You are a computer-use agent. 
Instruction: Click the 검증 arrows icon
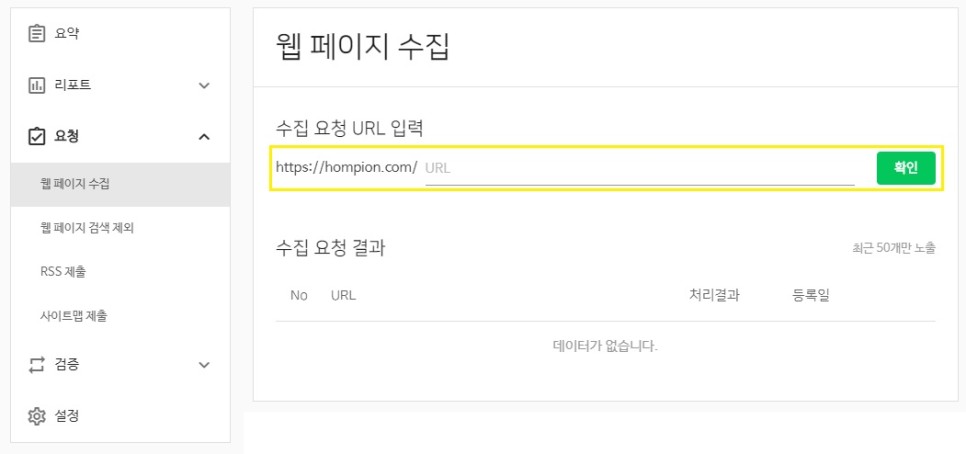pyautogui.click(x=37, y=365)
